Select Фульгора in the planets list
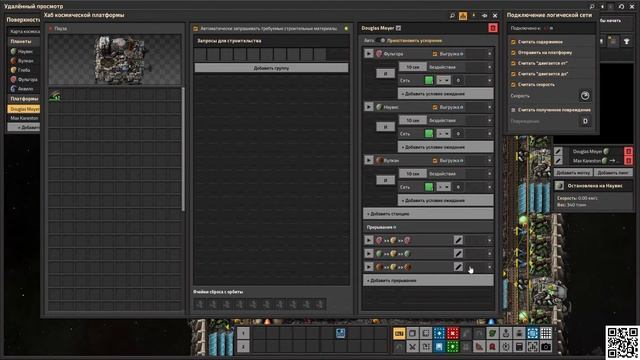Image resolution: width=640 pixels, height=360 pixels. pos(24,80)
